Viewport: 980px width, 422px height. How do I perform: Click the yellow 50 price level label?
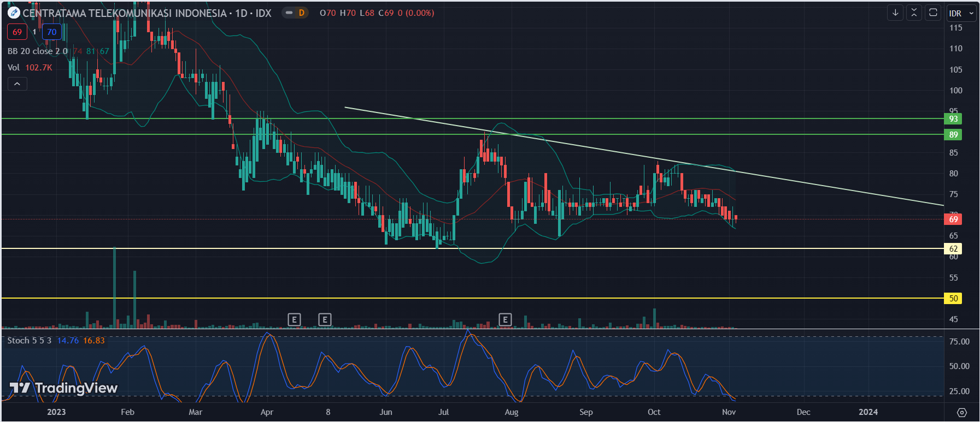tap(953, 299)
